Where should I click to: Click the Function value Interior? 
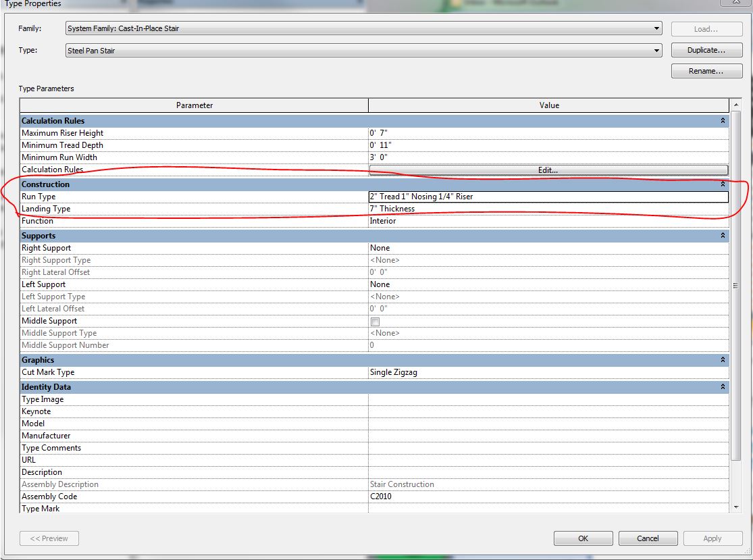click(548, 221)
